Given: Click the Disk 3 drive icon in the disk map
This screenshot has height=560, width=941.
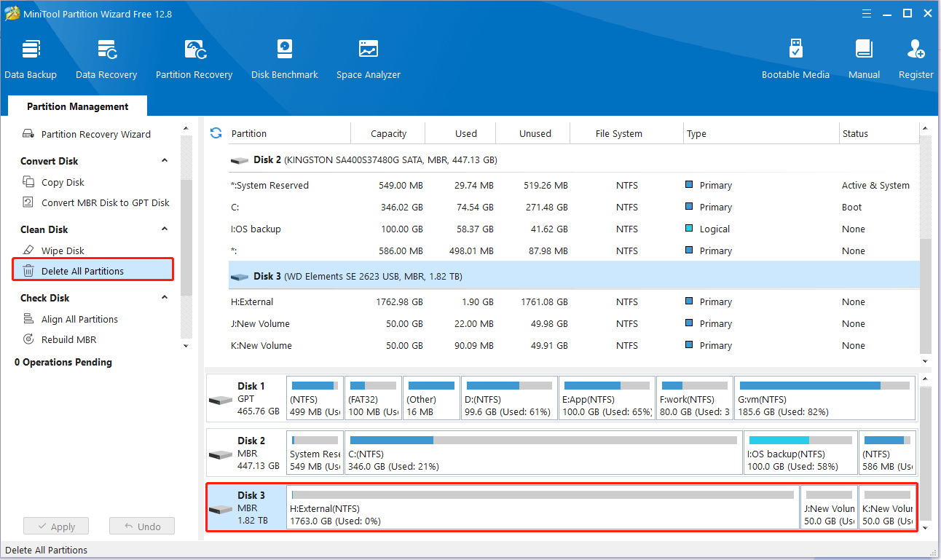Looking at the screenshot, I should coord(221,509).
